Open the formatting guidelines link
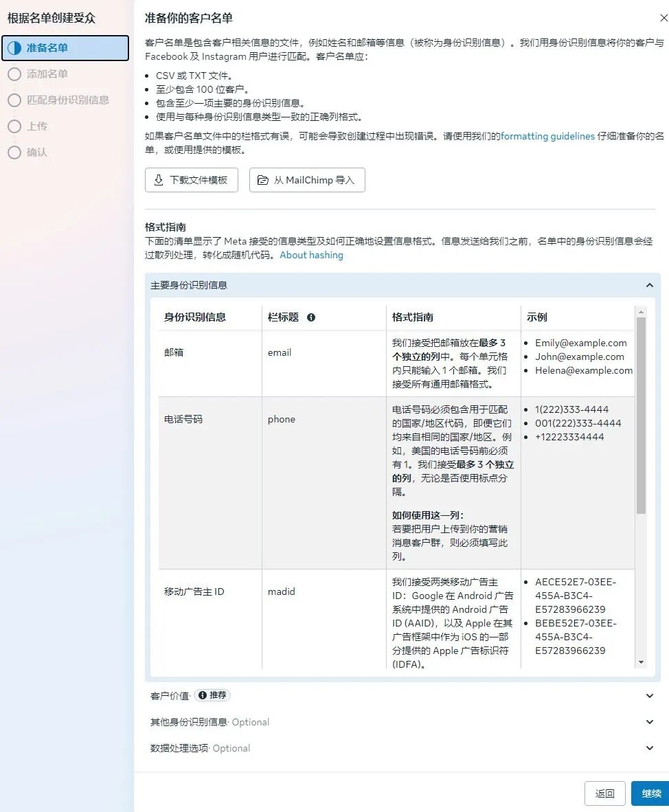The width and height of the screenshot is (669, 812). point(547,136)
